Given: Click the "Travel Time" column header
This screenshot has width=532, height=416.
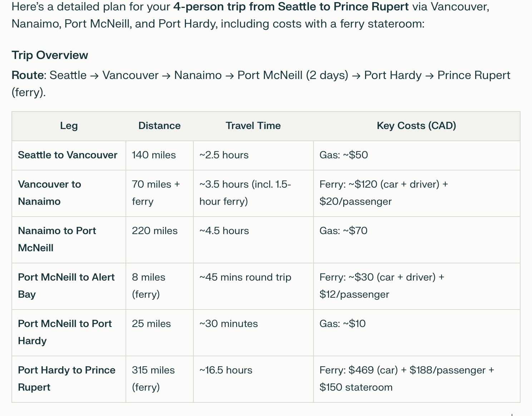Looking at the screenshot, I should click(253, 126).
